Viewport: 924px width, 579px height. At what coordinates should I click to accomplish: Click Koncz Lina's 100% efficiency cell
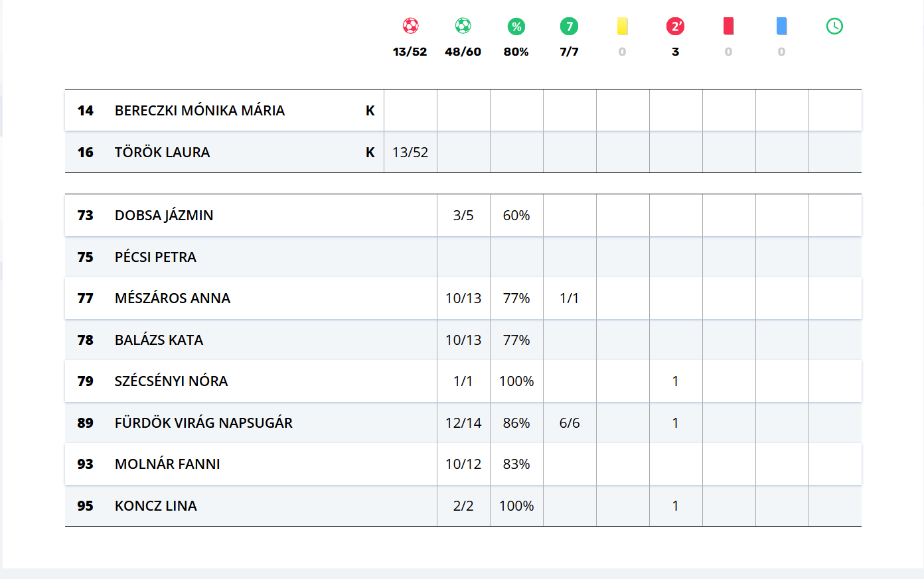coord(516,506)
